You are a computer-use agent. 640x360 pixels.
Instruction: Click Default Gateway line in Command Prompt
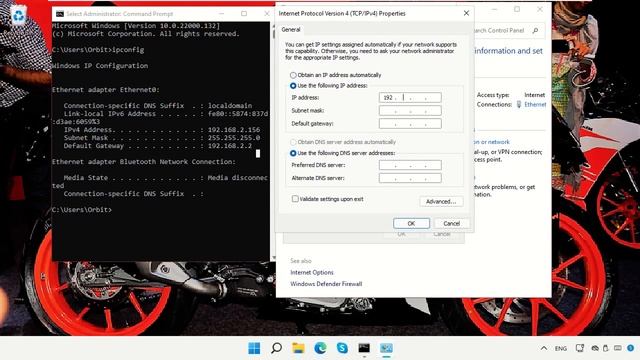click(158, 146)
